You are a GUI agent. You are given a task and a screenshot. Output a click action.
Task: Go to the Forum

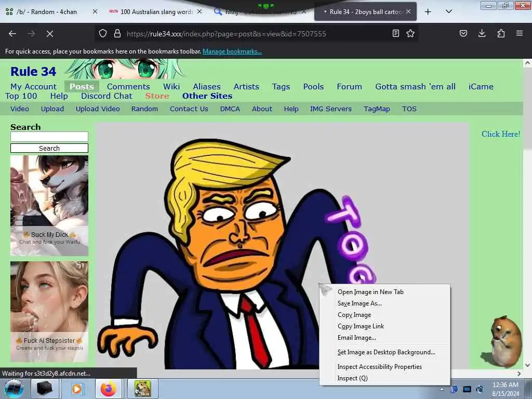[350, 87]
